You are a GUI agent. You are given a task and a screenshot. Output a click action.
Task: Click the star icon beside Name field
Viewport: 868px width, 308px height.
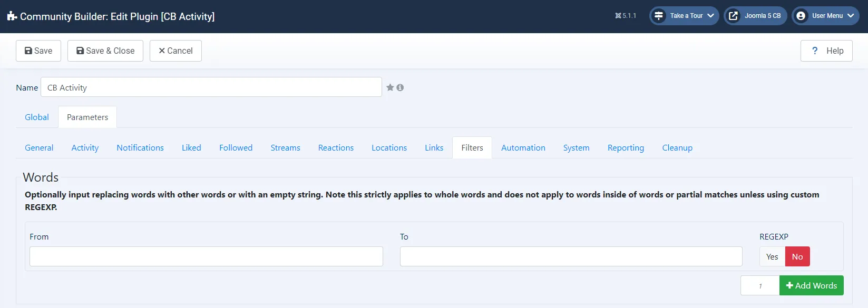pos(390,87)
